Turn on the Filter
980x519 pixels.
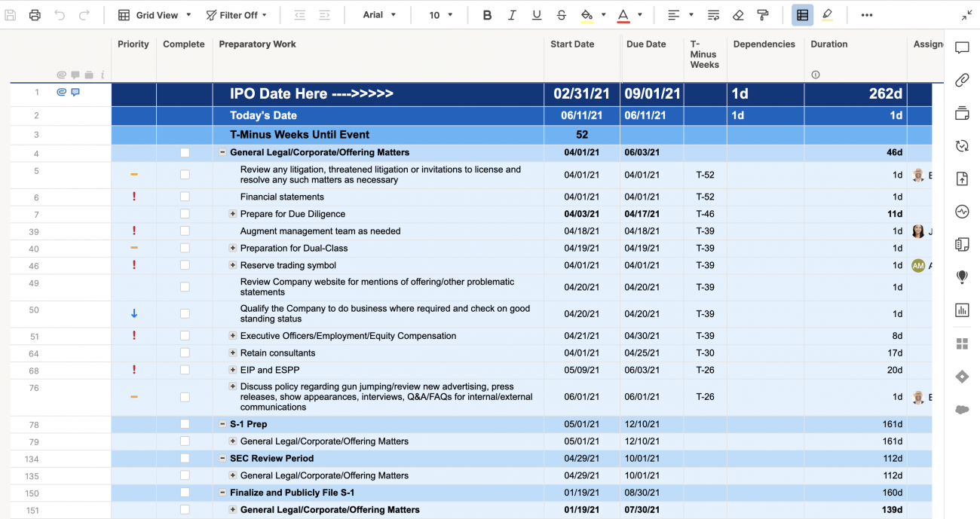[x=234, y=14]
